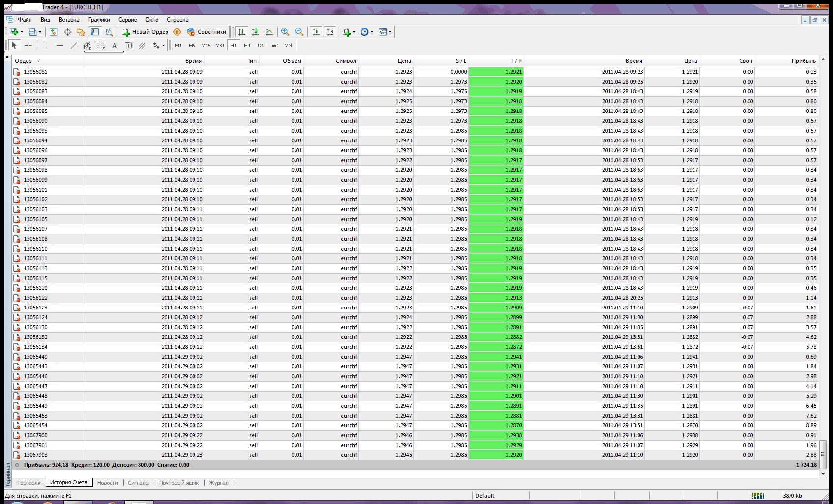Sort by the Ордер column header
833x504 pixels.
(x=48, y=61)
